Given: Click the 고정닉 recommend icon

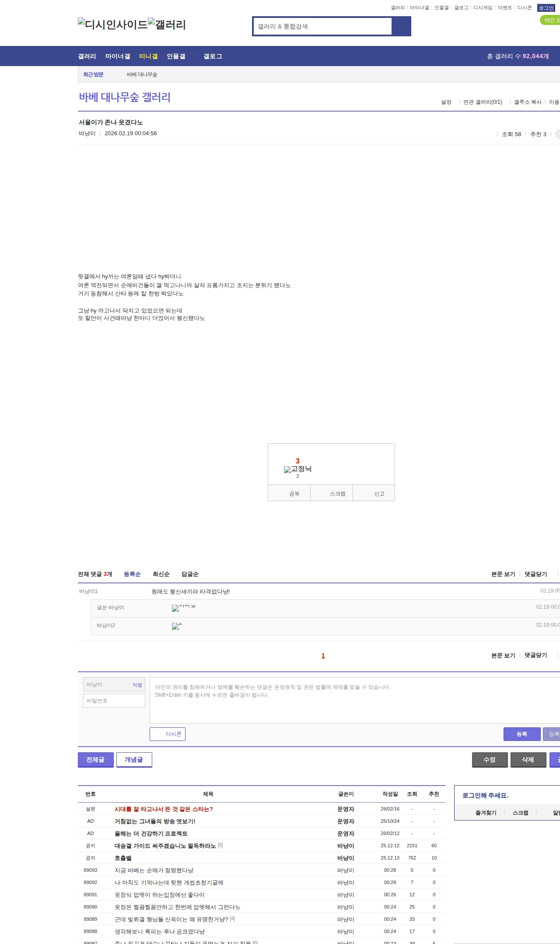Looking at the screenshot, I should pyautogui.click(x=297, y=469).
